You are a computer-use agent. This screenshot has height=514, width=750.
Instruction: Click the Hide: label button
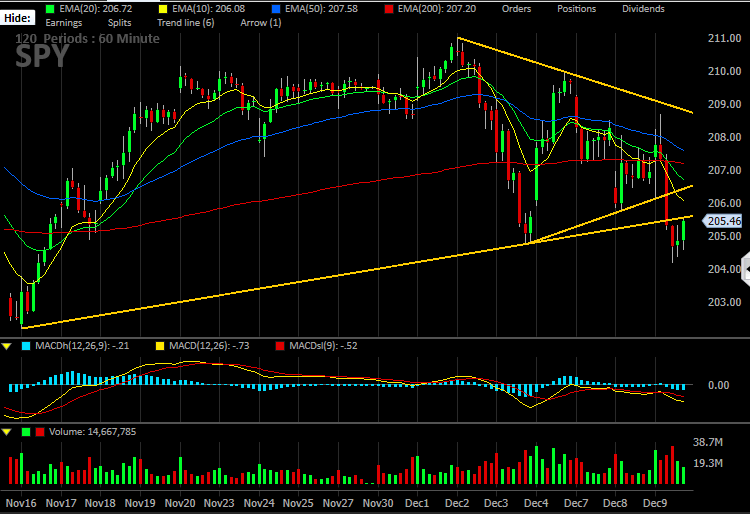pos(17,18)
